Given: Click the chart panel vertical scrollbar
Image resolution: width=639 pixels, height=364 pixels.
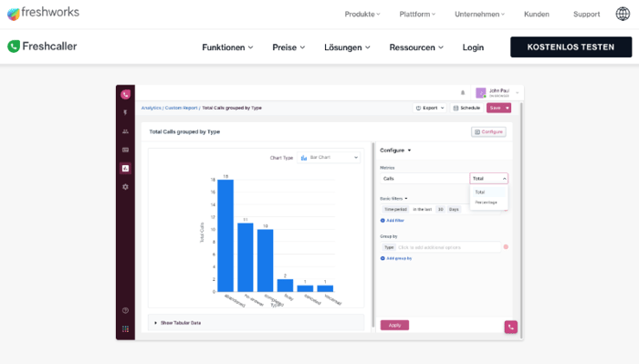Looking at the screenshot, I should click(372, 235).
